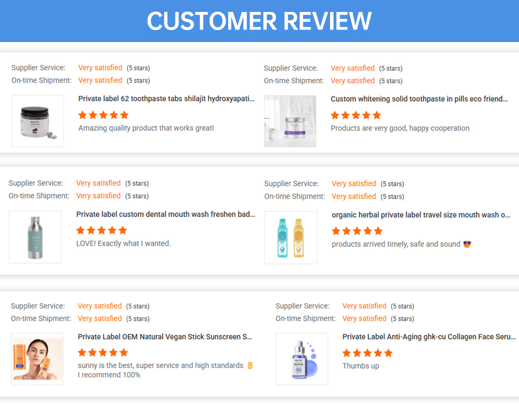Open 'Custom whitening solid toothpaste' product title

coord(419,99)
